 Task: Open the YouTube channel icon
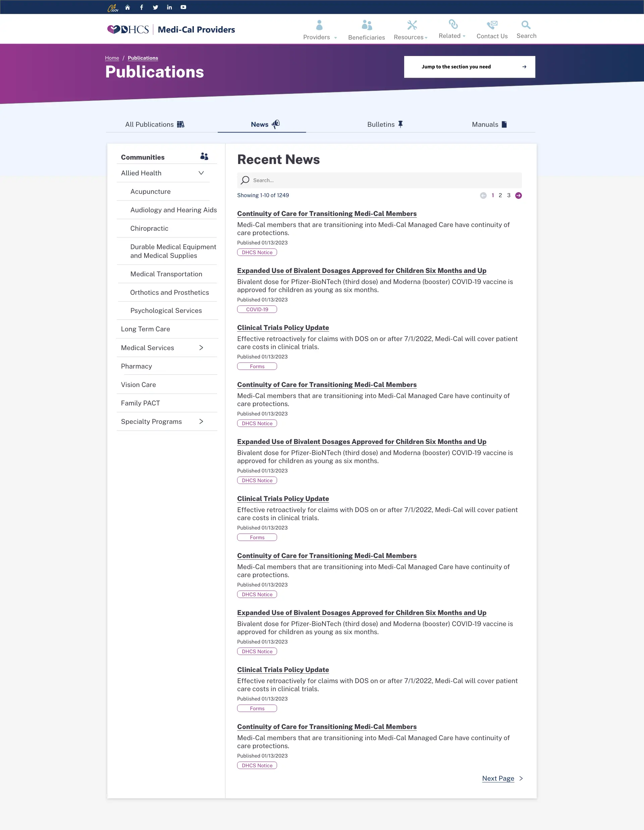point(183,7)
